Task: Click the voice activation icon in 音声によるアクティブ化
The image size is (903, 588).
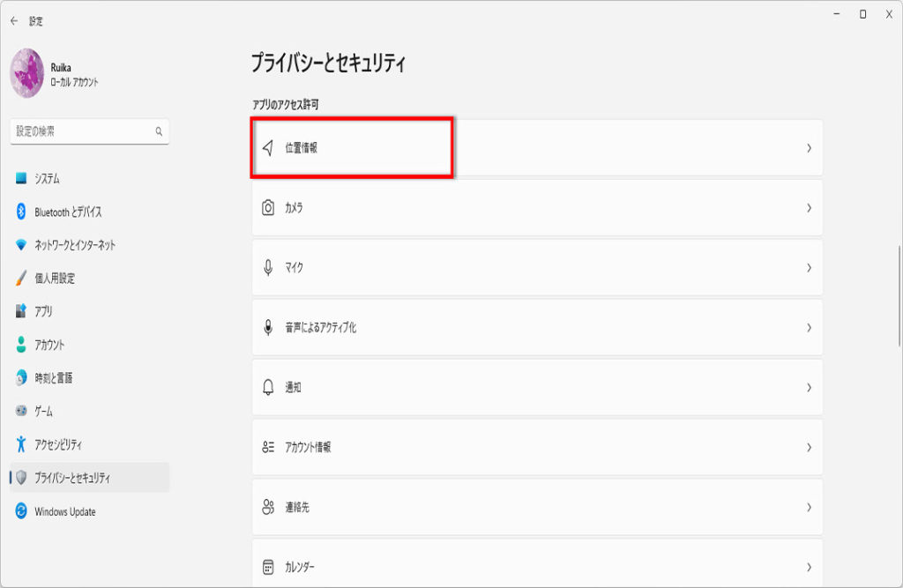Action: click(268, 328)
